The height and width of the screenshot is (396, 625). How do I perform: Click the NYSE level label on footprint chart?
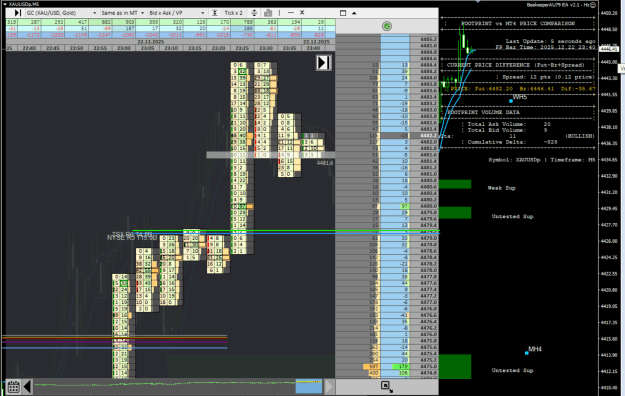132,238
